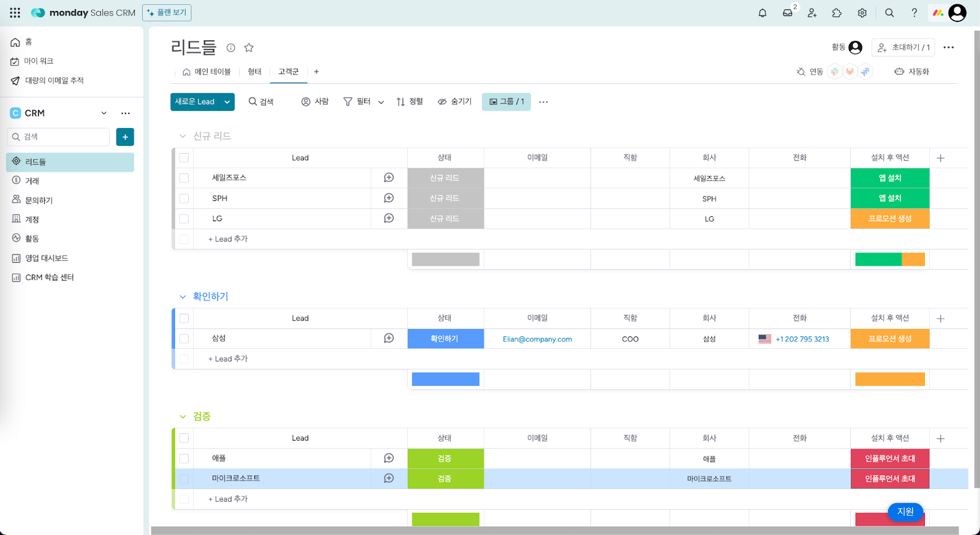This screenshot has height=535, width=980.
Task: Click the invite members icon in top bar
Action: (x=812, y=13)
